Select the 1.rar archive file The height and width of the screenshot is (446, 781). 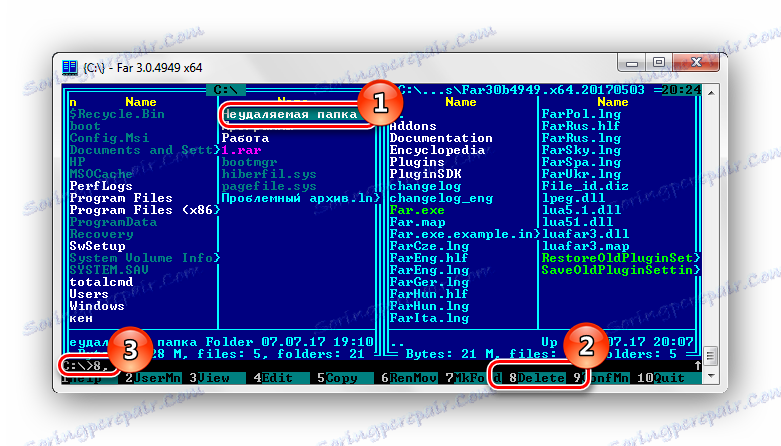point(241,150)
